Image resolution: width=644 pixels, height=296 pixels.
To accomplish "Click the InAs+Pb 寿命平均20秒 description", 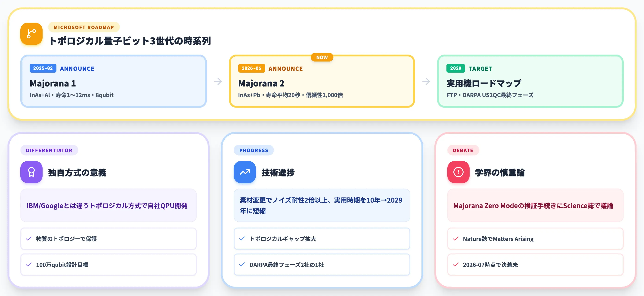I will [291, 95].
